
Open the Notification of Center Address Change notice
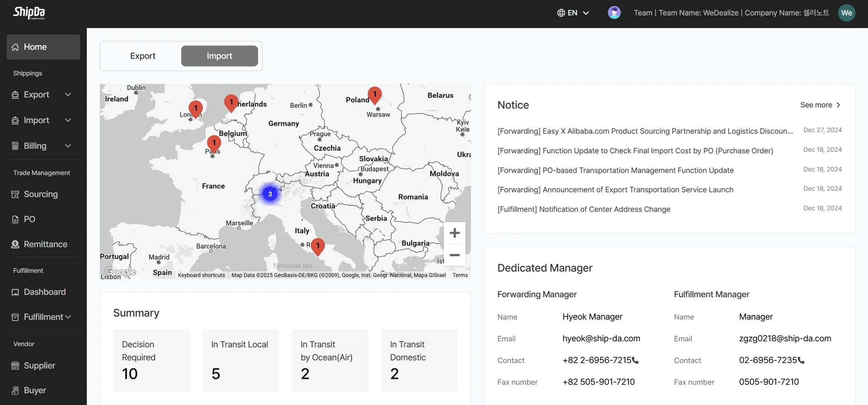point(584,209)
